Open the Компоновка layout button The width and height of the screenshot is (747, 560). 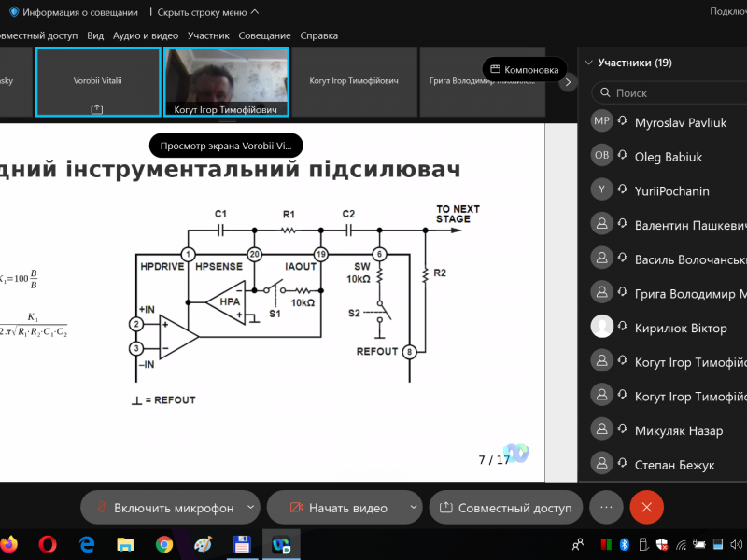[524, 69]
